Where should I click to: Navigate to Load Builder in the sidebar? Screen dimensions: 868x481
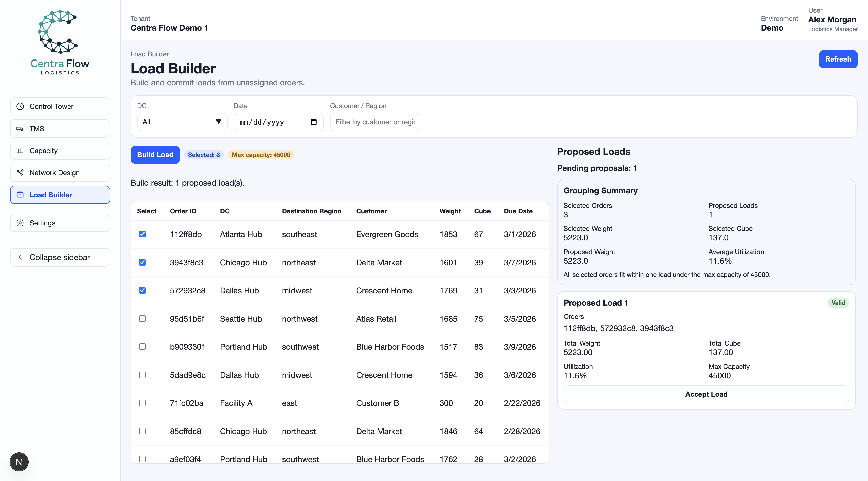pos(50,195)
